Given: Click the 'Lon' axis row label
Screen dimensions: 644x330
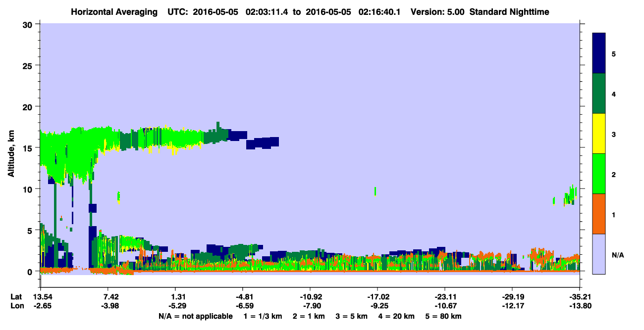Looking at the screenshot, I should 16,306.
